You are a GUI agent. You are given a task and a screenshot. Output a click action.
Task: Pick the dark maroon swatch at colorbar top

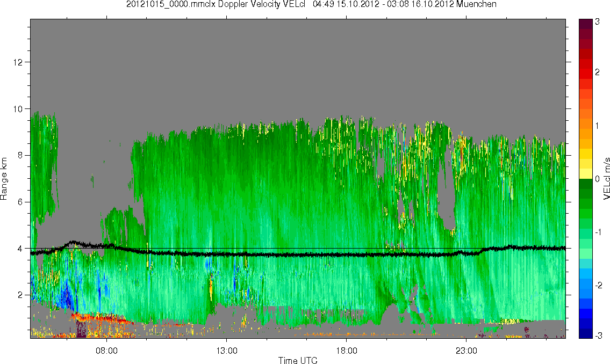click(x=585, y=24)
